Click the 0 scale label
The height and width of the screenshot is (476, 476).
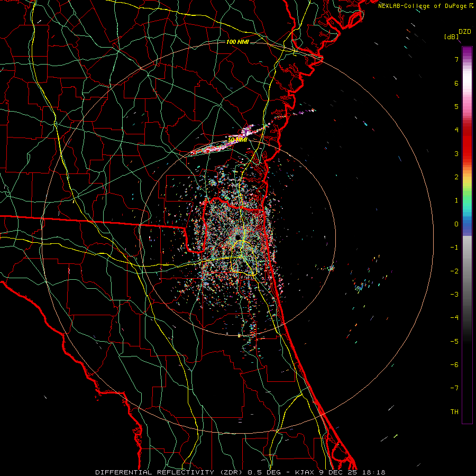456,224
